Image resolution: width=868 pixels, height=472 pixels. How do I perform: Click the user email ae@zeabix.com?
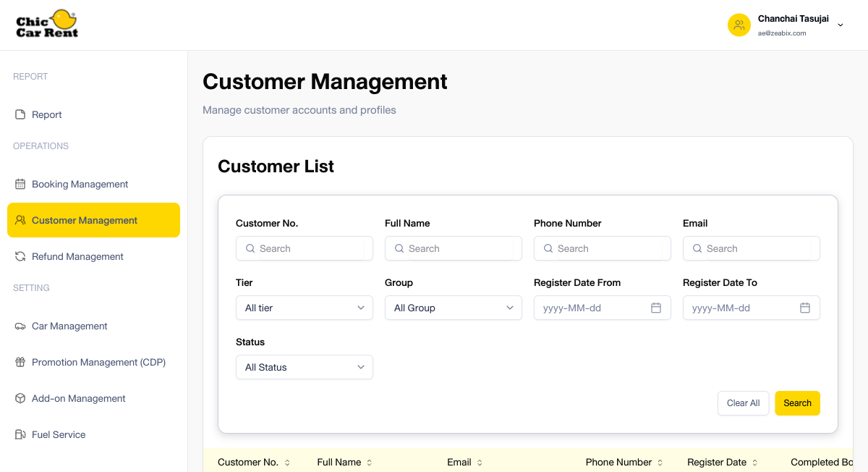coord(782,33)
